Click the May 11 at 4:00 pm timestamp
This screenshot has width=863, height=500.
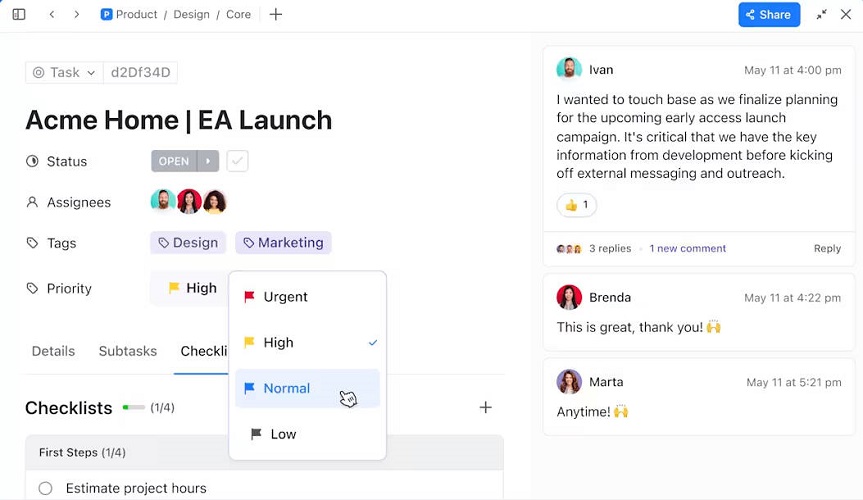coord(793,70)
